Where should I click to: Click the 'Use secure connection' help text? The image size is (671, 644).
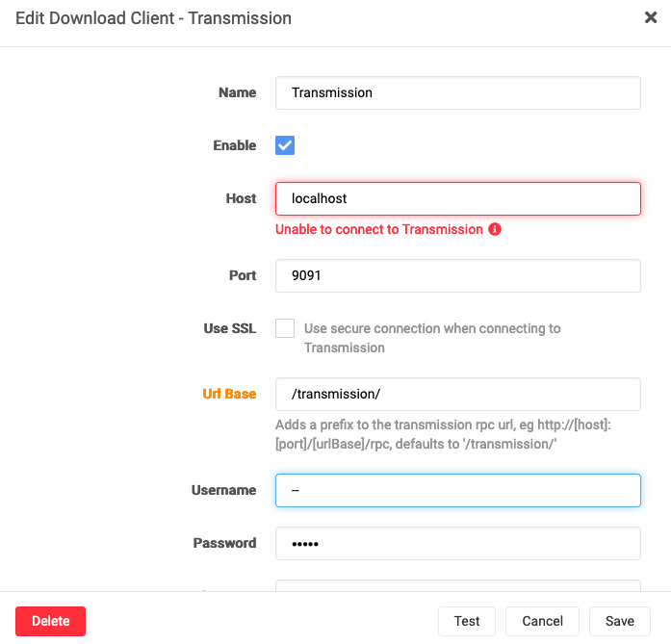click(x=432, y=338)
